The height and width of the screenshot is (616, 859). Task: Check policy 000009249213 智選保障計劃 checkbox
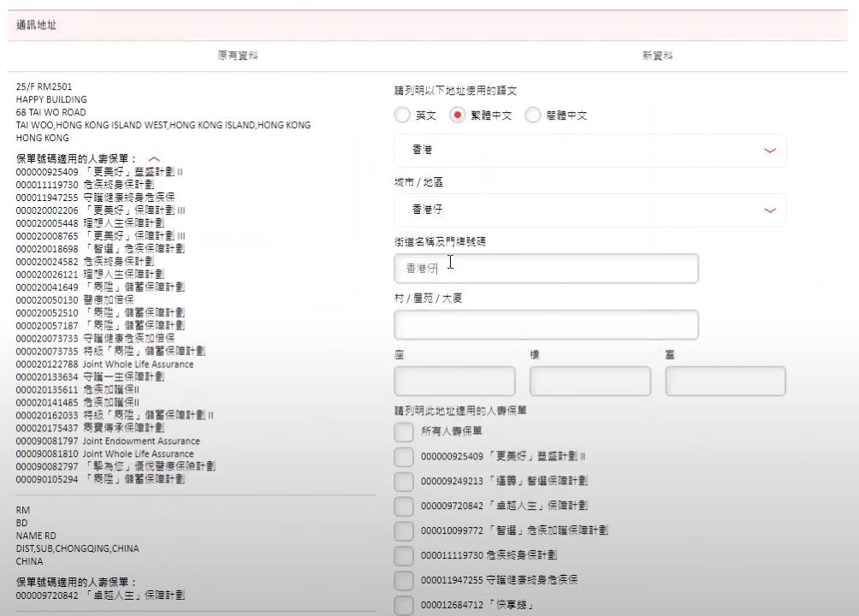click(x=403, y=481)
